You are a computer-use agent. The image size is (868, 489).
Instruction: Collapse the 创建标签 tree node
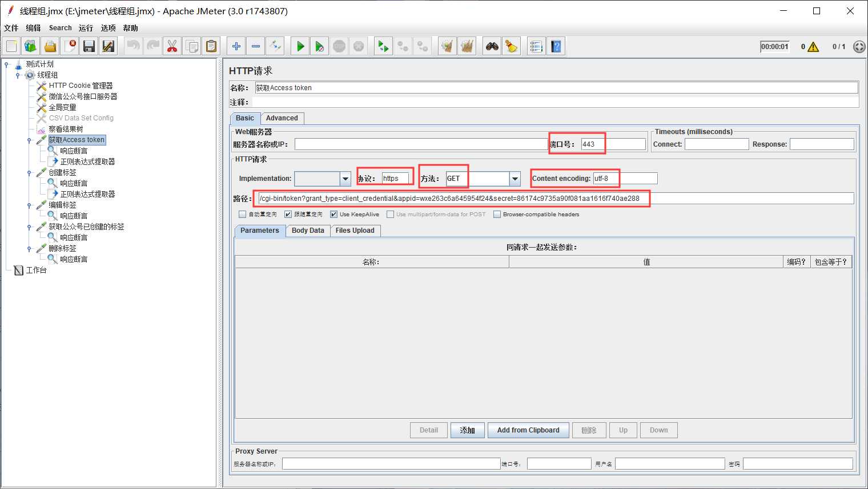29,173
